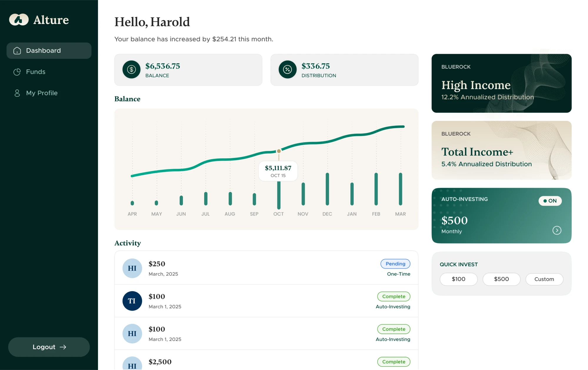Toggle Auto-Investing off
Image resolution: width=588 pixels, height=370 pixels.
[x=550, y=201]
